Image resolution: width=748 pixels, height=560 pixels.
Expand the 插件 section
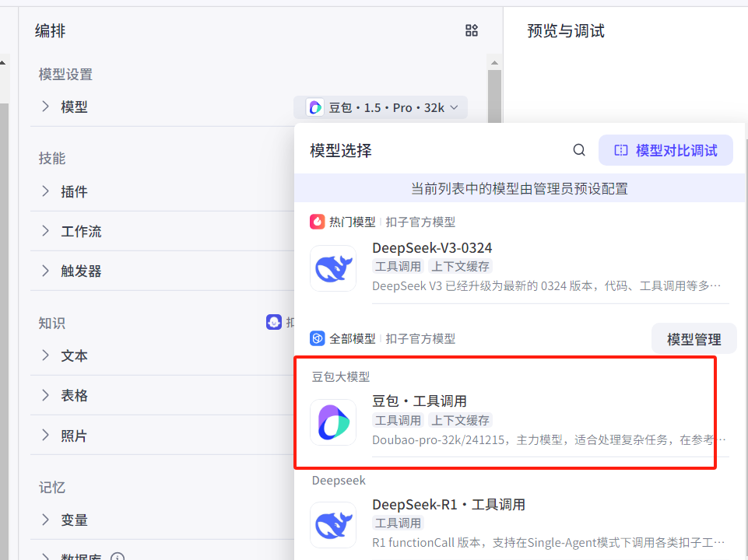(45, 191)
